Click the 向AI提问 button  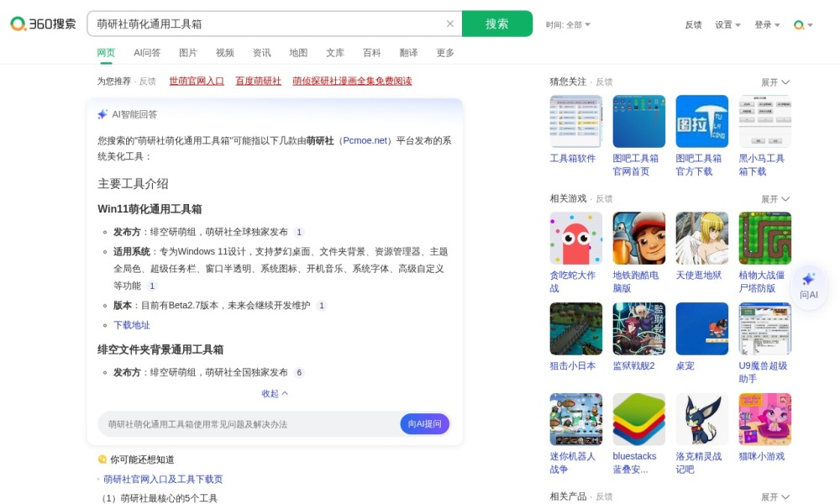[425, 423]
